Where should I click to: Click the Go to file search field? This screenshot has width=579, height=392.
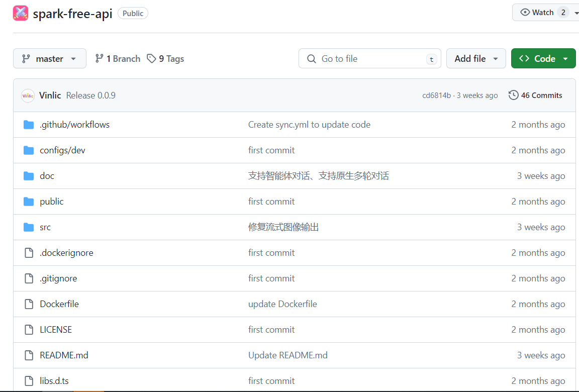tap(370, 58)
